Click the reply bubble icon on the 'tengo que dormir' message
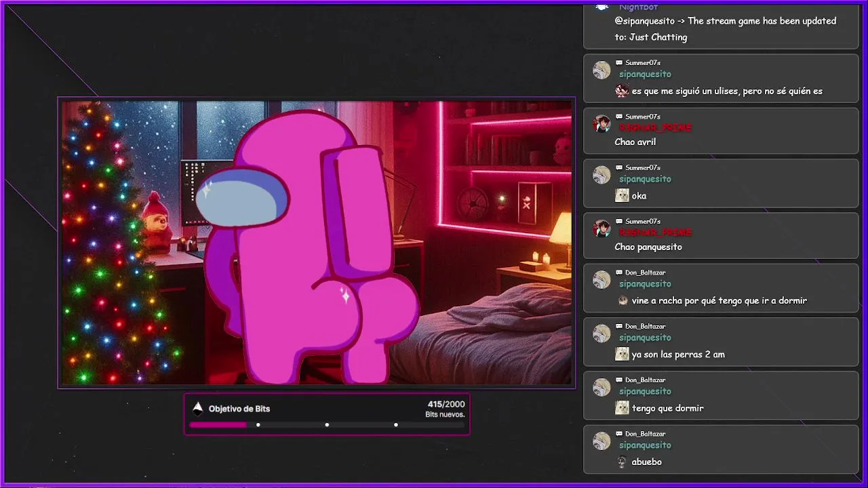 pos(619,380)
